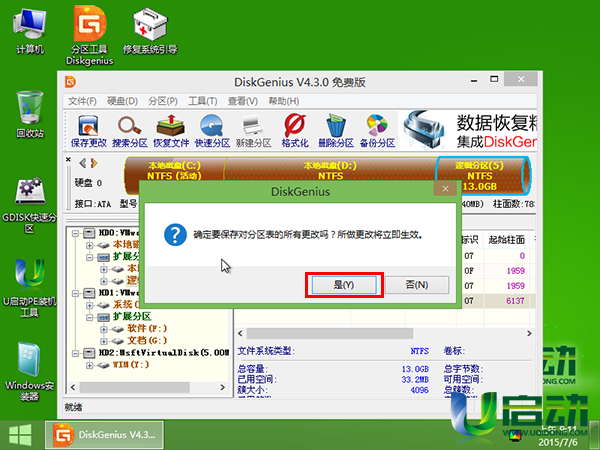Expand the 软件(F:) tree node

(103, 329)
